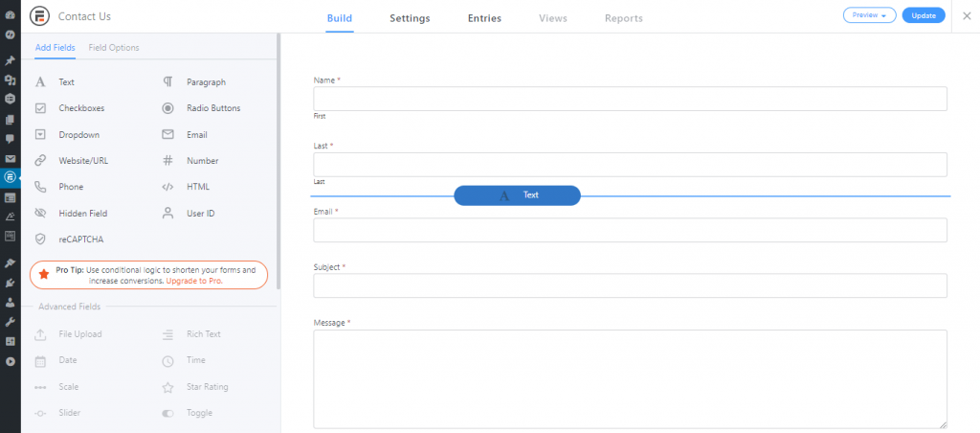980x433 pixels.
Task: Add the Website/URL link field
Action: [x=71, y=161]
